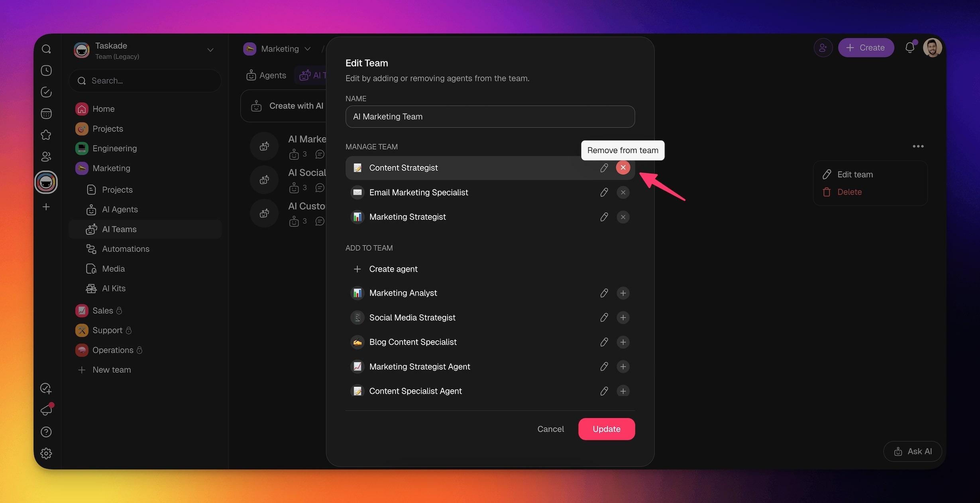
Task: Click the search icon in left rail
Action: coord(46,49)
